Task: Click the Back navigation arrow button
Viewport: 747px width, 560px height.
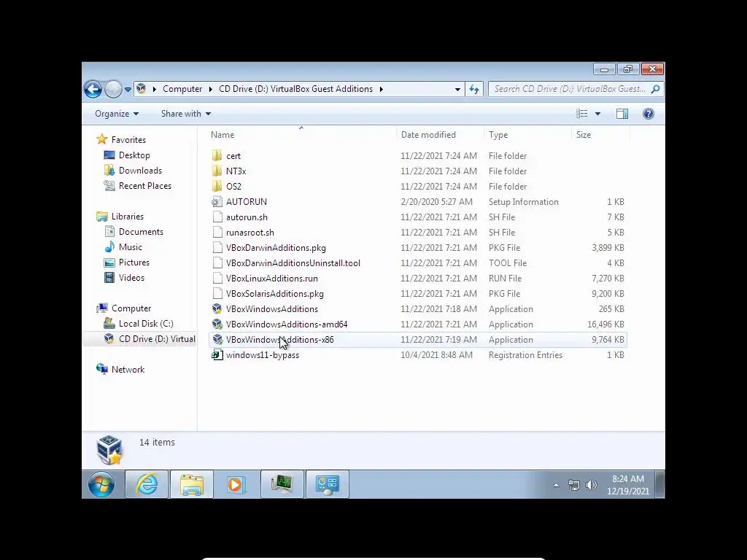Action: pos(93,89)
